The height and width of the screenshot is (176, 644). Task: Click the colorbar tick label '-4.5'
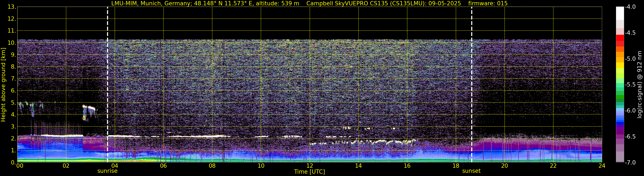tap(630, 33)
